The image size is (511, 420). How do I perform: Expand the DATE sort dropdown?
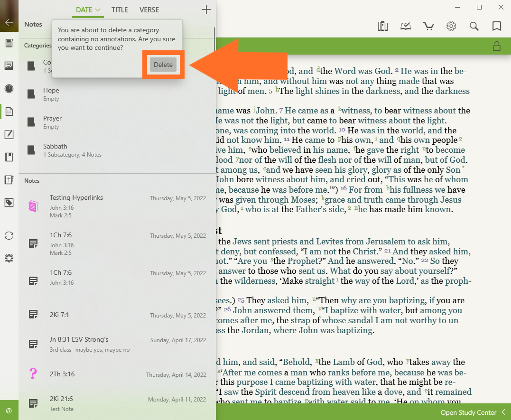pyautogui.click(x=88, y=10)
